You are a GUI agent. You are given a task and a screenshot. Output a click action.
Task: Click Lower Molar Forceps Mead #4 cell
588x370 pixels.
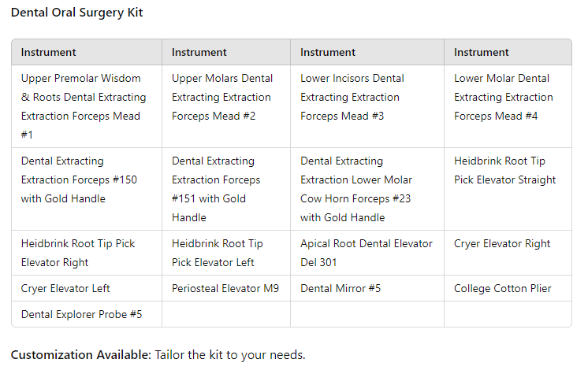[x=508, y=106]
